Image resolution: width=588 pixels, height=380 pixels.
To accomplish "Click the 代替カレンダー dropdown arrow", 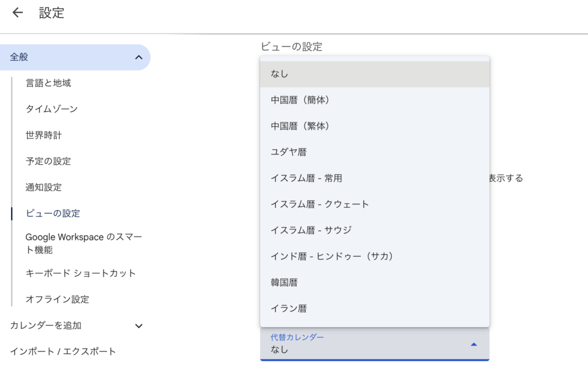I will click(474, 344).
